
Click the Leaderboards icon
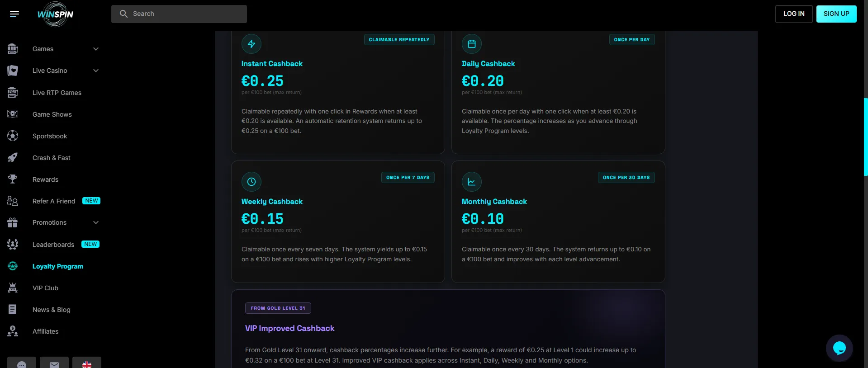pos(13,245)
